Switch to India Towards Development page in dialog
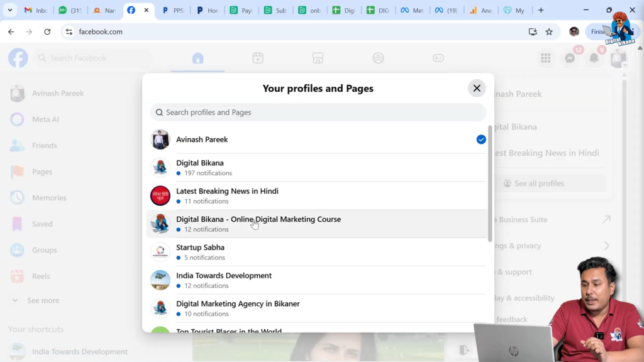 (x=318, y=280)
